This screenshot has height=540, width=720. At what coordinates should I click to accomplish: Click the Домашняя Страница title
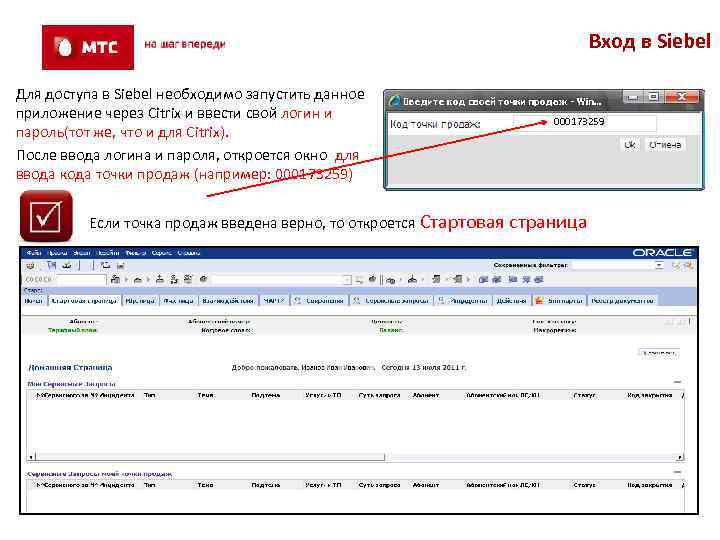pos(70,367)
